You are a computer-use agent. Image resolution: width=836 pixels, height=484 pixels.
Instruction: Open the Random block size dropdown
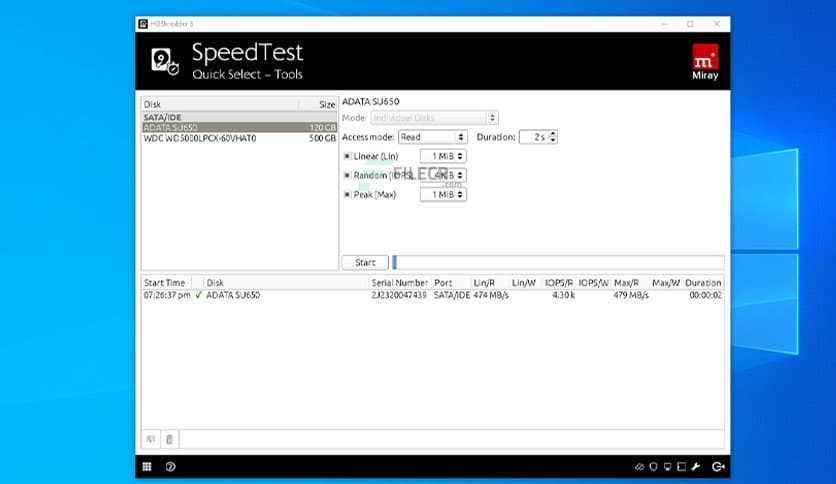(x=443, y=175)
